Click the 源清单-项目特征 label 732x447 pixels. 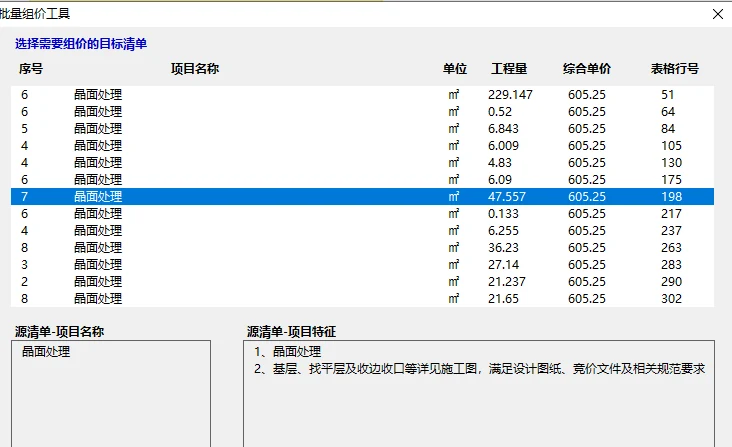point(291,332)
